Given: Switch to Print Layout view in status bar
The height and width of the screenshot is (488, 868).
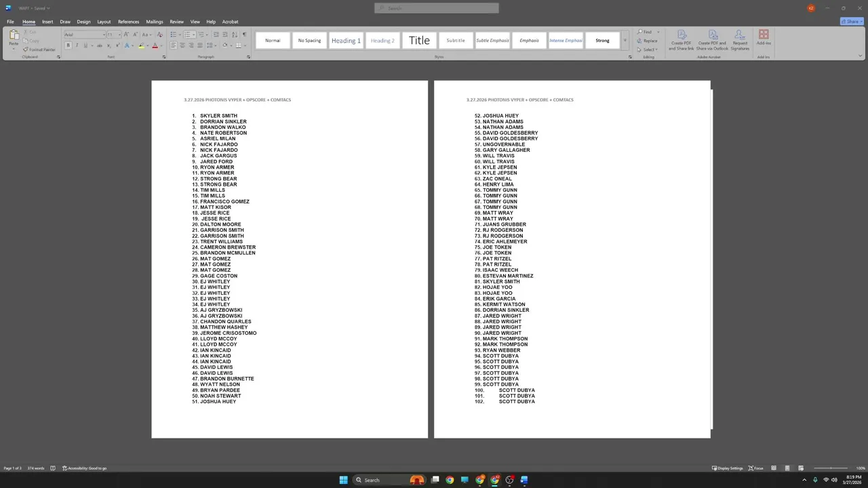Looking at the screenshot, I should tap(787, 468).
